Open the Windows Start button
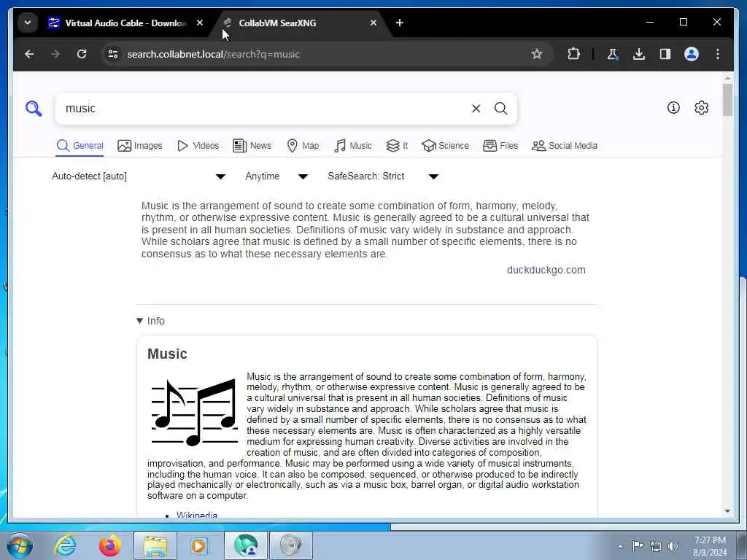The image size is (747, 560). (x=20, y=545)
